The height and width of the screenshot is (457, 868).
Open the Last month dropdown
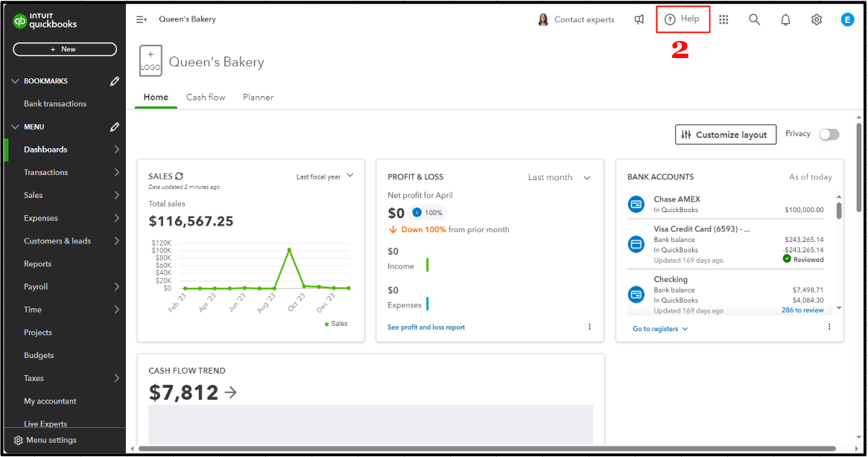click(559, 178)
